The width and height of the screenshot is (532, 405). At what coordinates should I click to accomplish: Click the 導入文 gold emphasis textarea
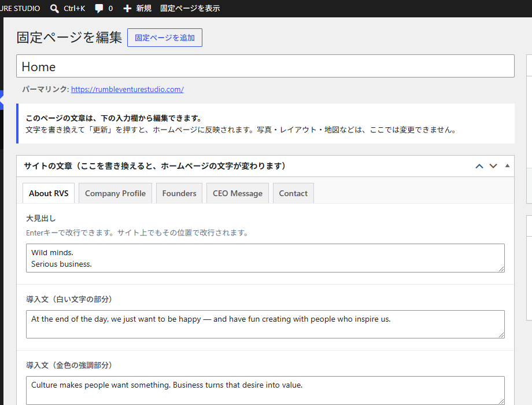265,391
